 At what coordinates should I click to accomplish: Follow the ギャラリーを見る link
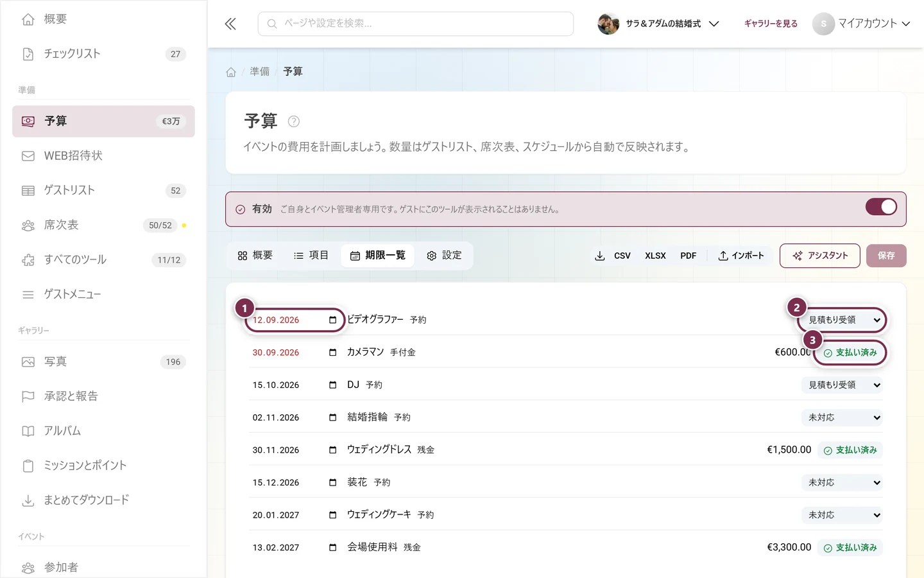click(x=771, y=24)
